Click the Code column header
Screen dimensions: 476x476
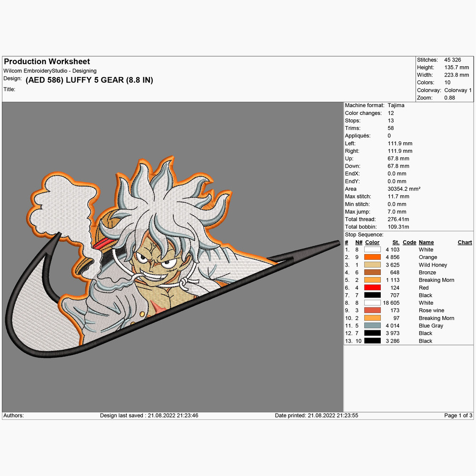click(409, 242)
